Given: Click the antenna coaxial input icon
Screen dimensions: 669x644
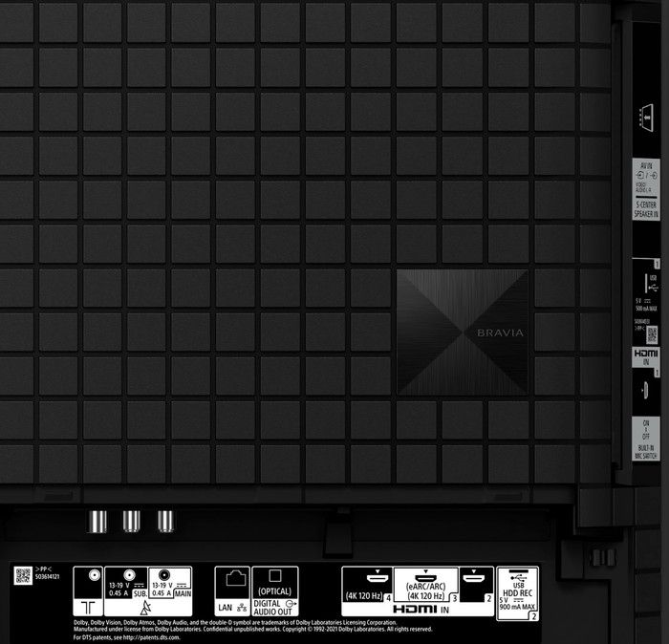Looking at the screenshot, I should point(93,576).
